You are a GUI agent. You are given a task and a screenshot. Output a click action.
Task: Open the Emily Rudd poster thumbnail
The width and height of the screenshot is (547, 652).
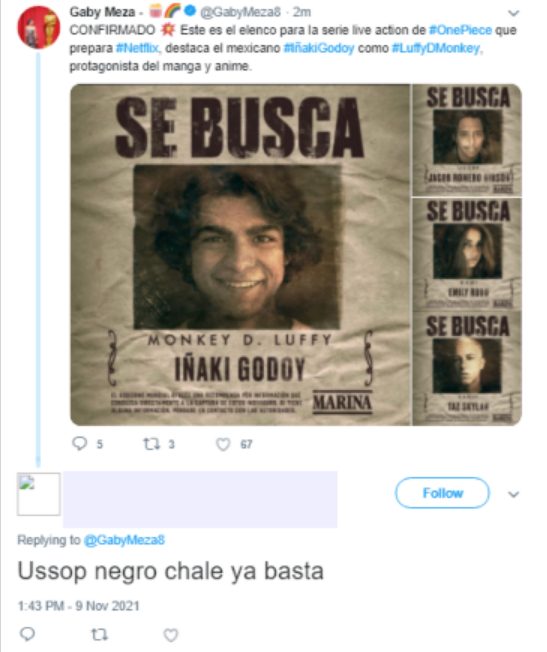tap(467, 254)
